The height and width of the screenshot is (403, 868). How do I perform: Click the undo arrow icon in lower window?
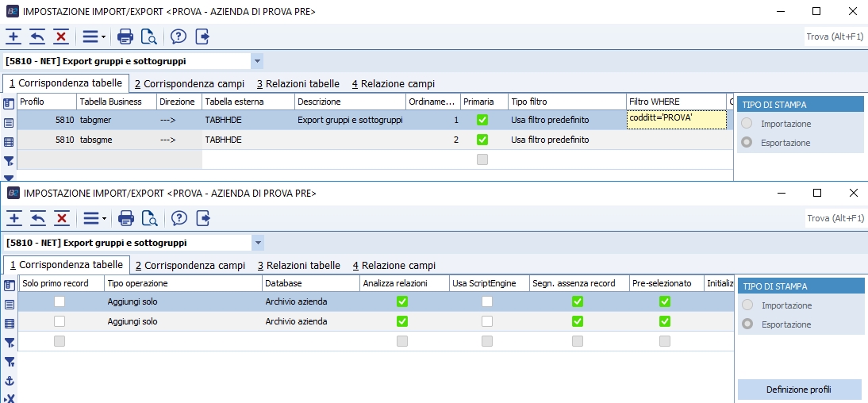(x=37, y=218)
